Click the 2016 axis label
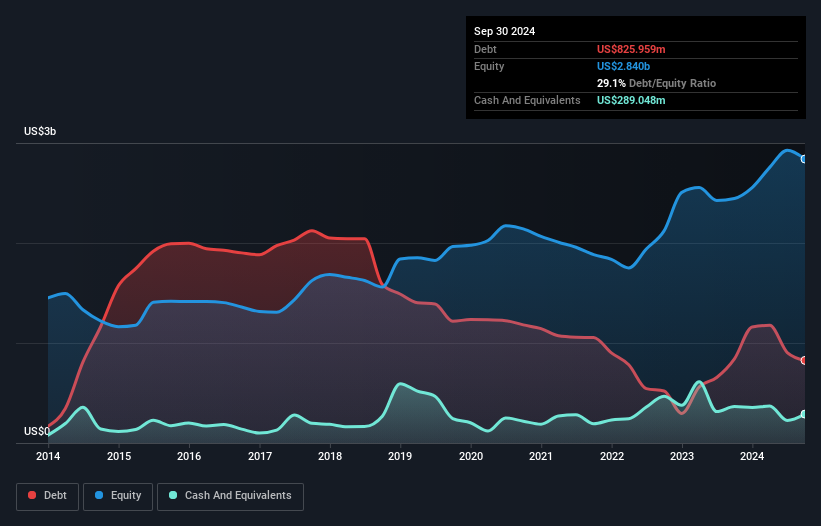The height and width of the screenshot is (526, 821). (x=189, y=456)
